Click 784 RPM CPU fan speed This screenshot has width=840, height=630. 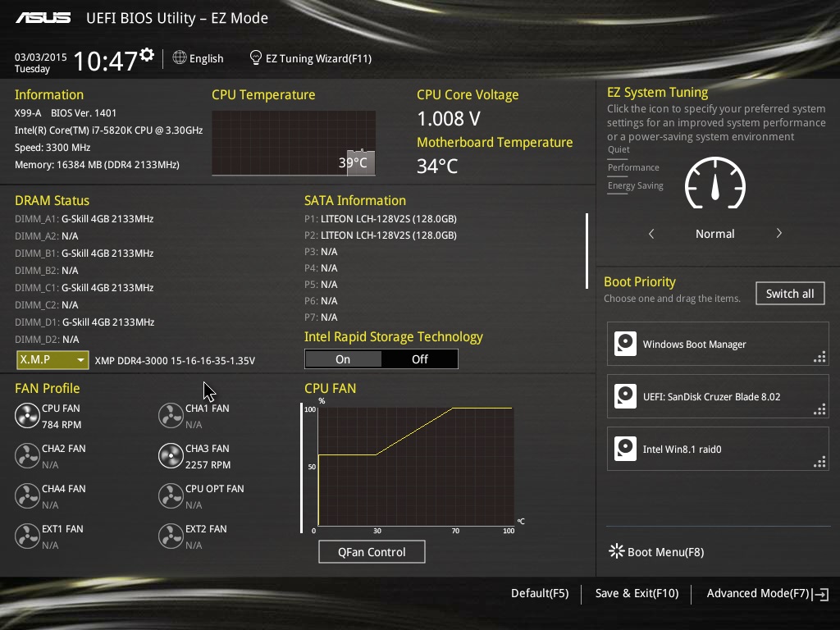[x=62, y=425]
